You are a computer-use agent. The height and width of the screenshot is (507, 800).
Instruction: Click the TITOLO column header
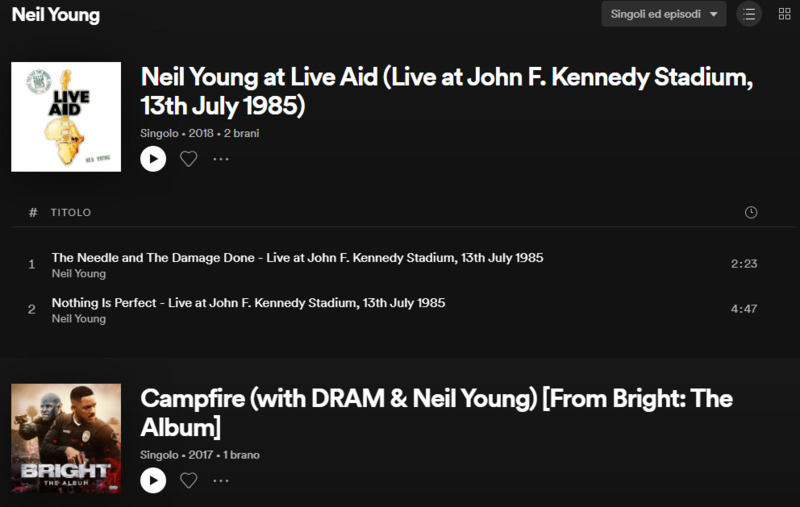[x=71, y=213]
